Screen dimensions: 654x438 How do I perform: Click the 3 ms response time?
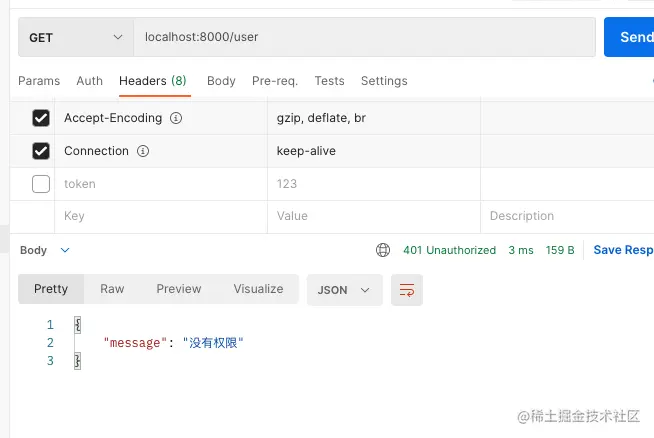pyautogui.click(x=521, y=250)
